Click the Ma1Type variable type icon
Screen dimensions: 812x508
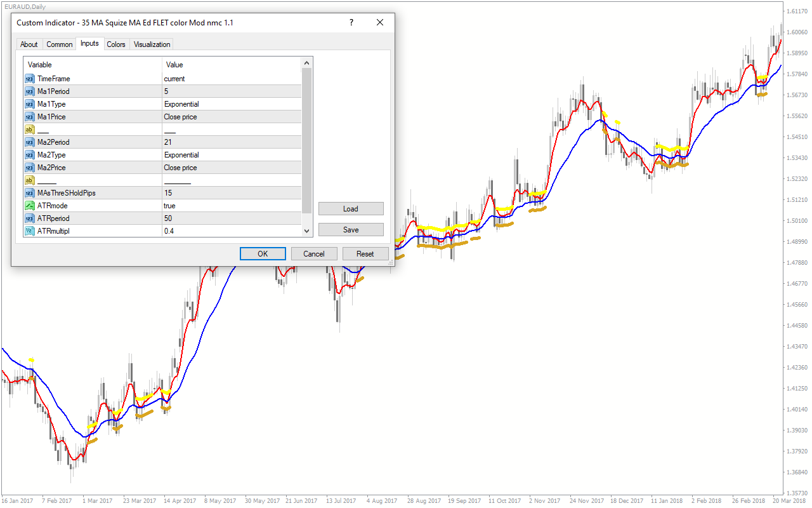coord(30,104)
